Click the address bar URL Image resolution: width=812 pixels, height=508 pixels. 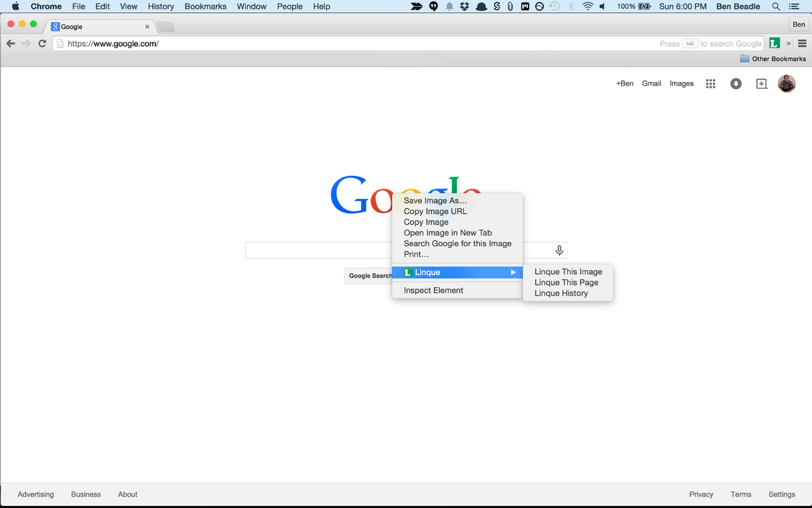(113, 44)
